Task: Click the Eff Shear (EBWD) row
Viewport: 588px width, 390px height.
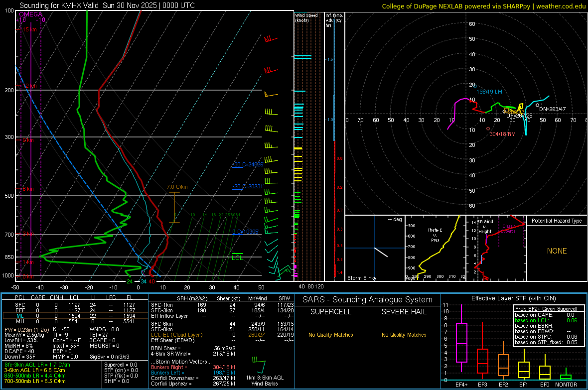Action: [222, 340]
